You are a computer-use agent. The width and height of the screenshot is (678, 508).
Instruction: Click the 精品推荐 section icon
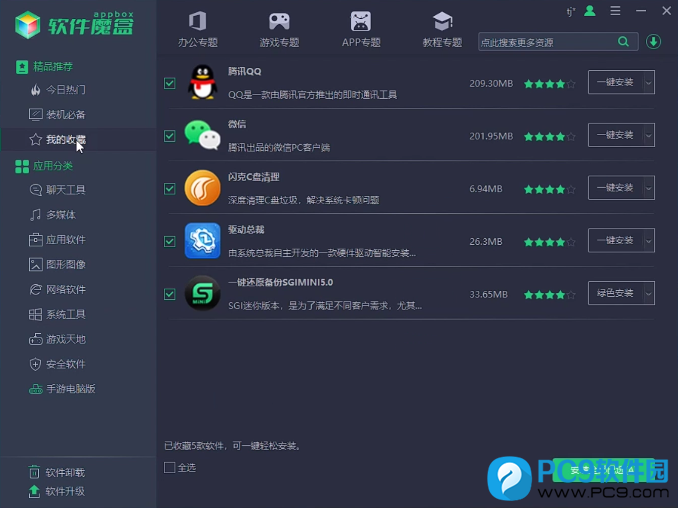click(x=22, y=67)
